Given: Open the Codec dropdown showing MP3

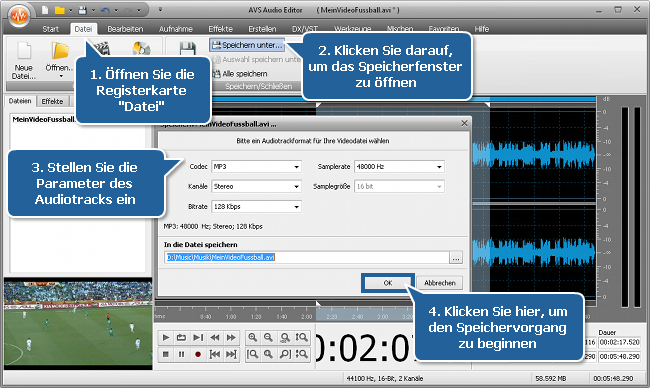Looking at the screenshot, I should pos(256,167).
